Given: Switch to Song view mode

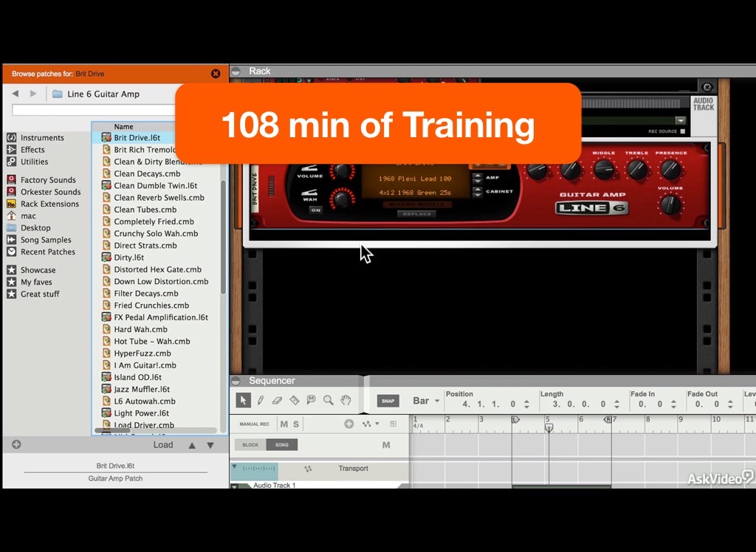Looking at the screenshot, I should [281, 445].
